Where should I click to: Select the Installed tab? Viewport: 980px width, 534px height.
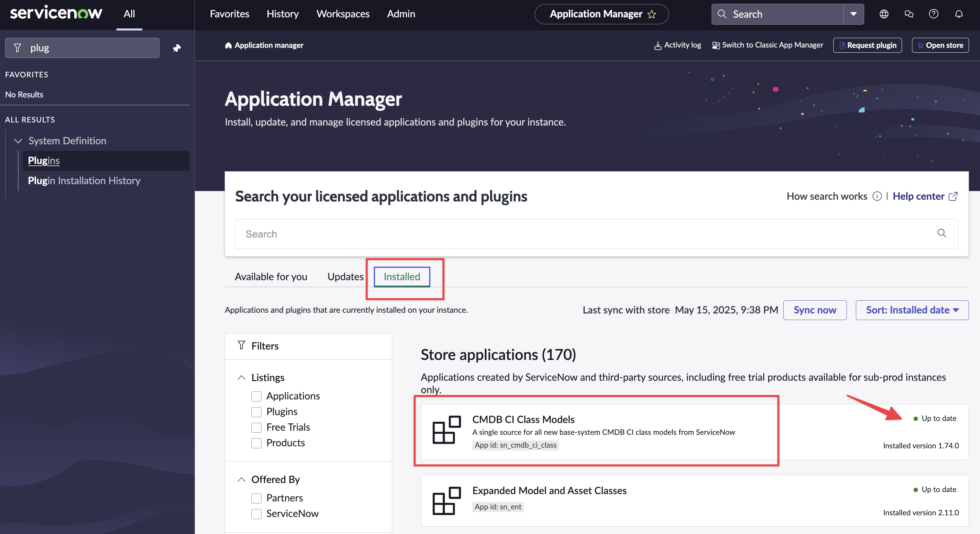pos(402,276)
